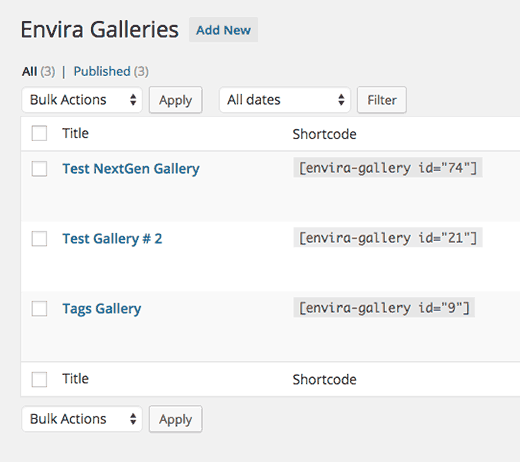Open the bottom Bulk Actions dropdown
The height and width of the screenshot is (462, 520).
tap(82, 419)
